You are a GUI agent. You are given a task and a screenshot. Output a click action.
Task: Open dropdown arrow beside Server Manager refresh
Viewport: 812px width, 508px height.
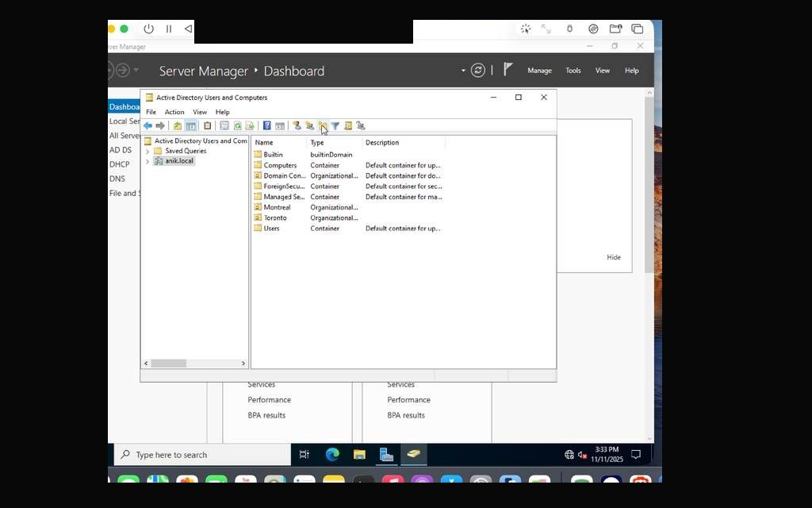coord(463,71)
